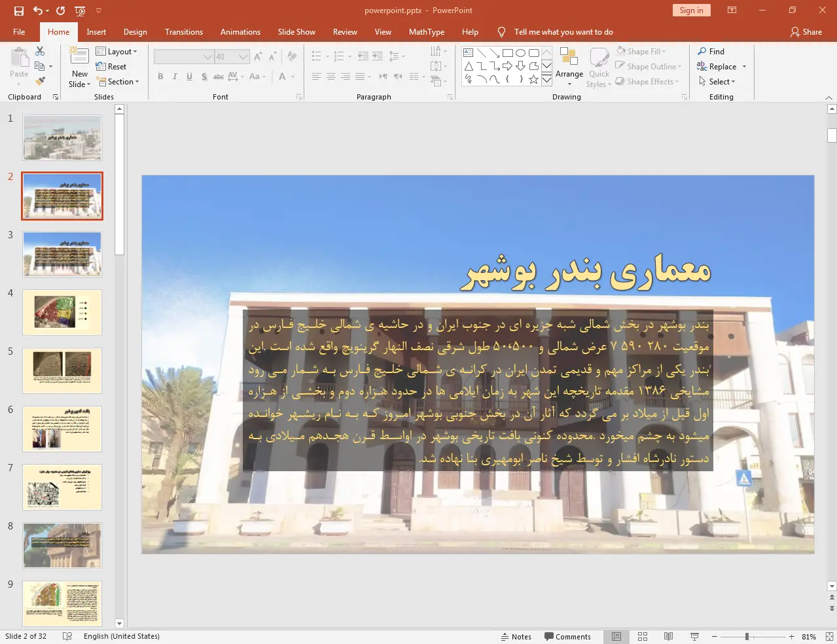Decrease font size with the smaller A icon
Screen dimensions: 837x644
272,57
